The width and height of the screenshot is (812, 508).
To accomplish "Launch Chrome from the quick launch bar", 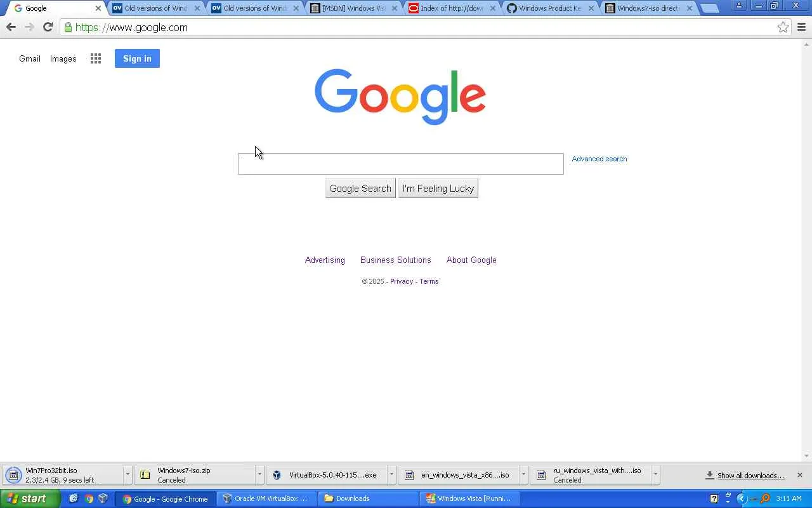I will [x=89, y=498].
